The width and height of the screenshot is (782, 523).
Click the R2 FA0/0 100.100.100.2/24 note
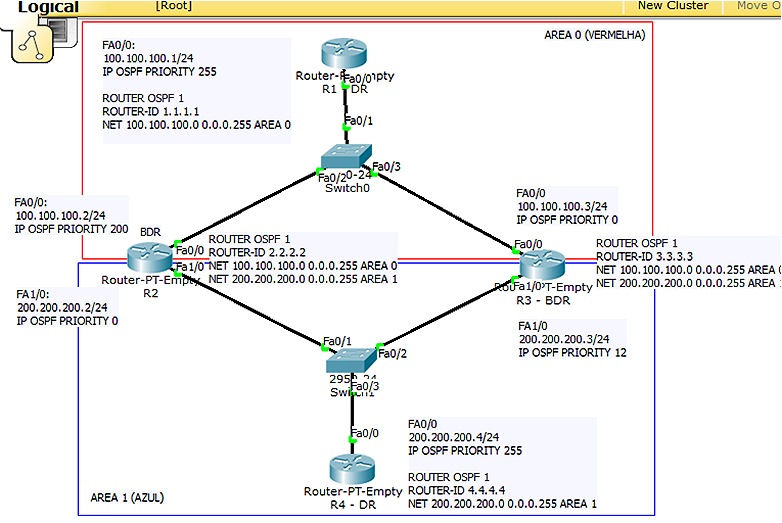[x=71, y=215]
